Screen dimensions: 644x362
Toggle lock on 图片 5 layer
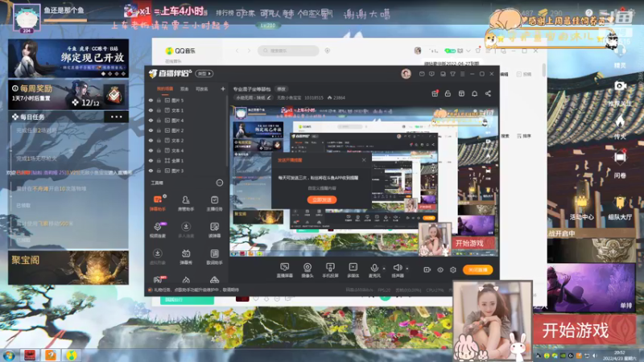point(159,100)
